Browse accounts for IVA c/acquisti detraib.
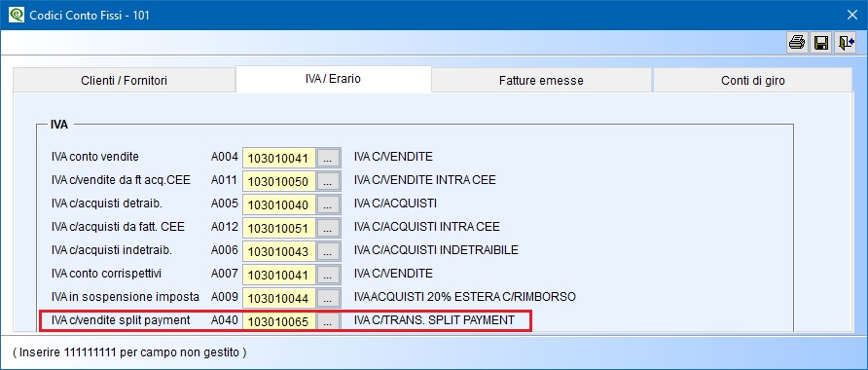The image size is (868, 370). pyautogui.click(x=328, y=204)
